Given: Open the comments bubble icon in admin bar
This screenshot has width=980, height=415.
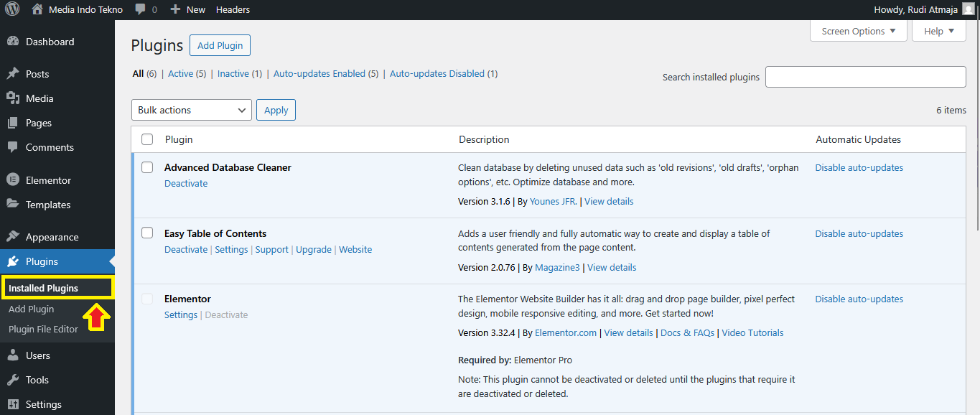Looking at the screenshot, I should click(x=141, y=9).
